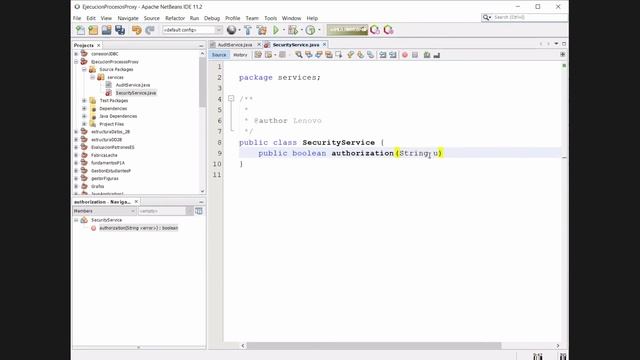Click the Profile Project clock icon
This screenshot has height=360, width=640.
(310, 30)
